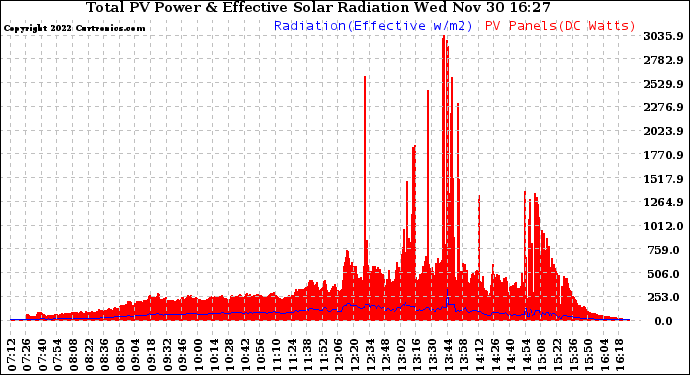Click the 14:54 time axis label
The height and width of the screenshot is (375, 690).
[x=526, y=355]
